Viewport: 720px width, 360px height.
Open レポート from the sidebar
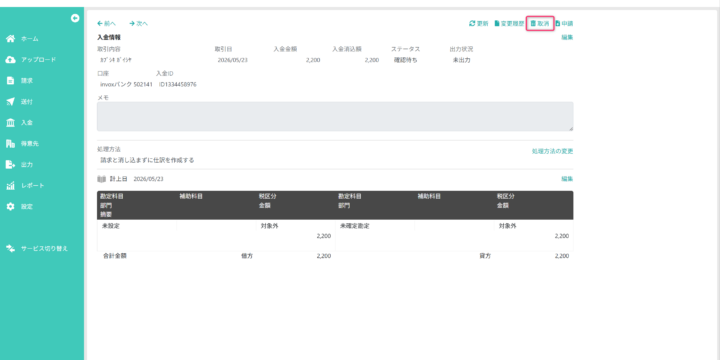(x=25, y=186)
